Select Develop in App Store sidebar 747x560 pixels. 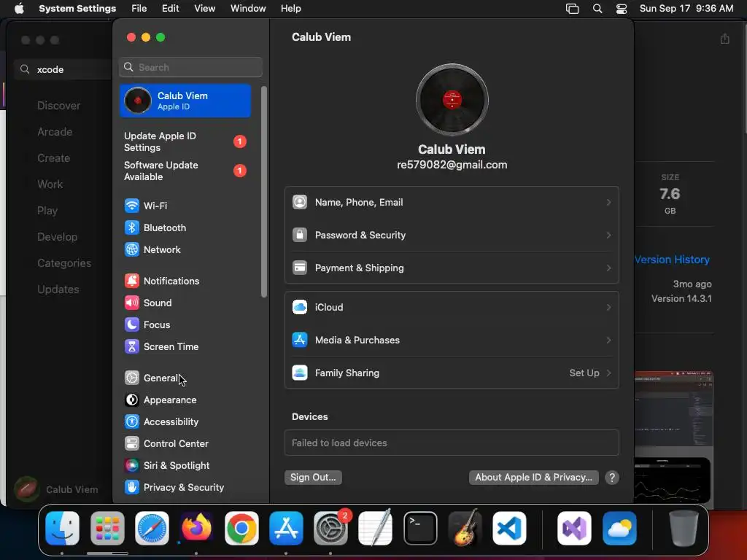(x=57, y=237)
